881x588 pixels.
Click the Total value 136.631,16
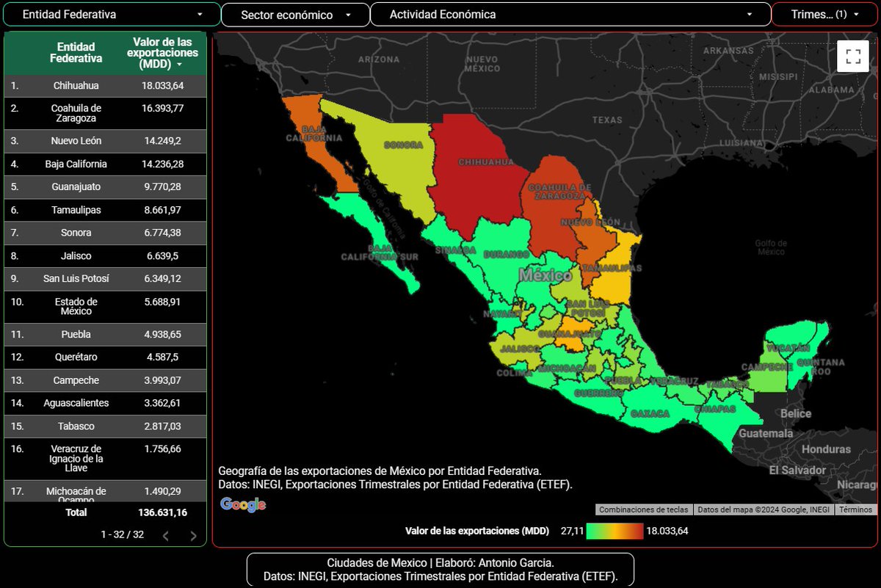[x=162, y=512]
